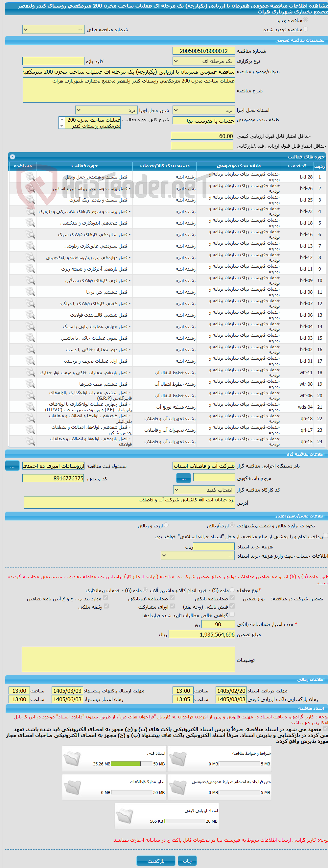The width and height of the screenshot is (328, 868).
Task: View details icon for row bld-23
Action: pos(30,211)
